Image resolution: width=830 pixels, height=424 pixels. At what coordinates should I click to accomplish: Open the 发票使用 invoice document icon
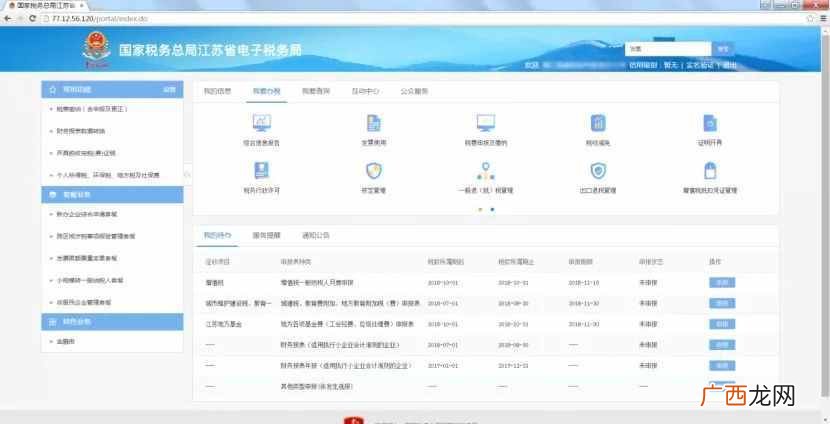click(374, 123)
